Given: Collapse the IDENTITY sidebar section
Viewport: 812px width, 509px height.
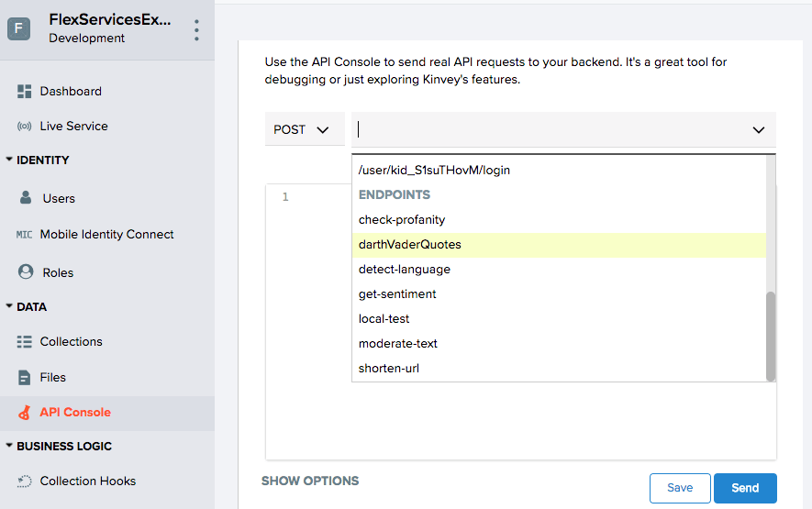Looking at the screenshot, I should tap(9, 160).
